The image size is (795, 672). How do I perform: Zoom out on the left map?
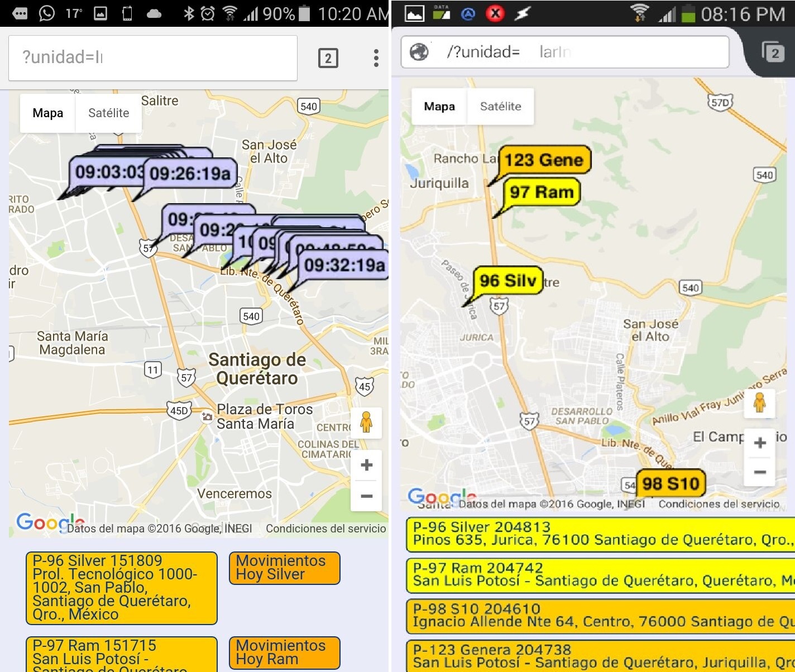coord(366,496)
